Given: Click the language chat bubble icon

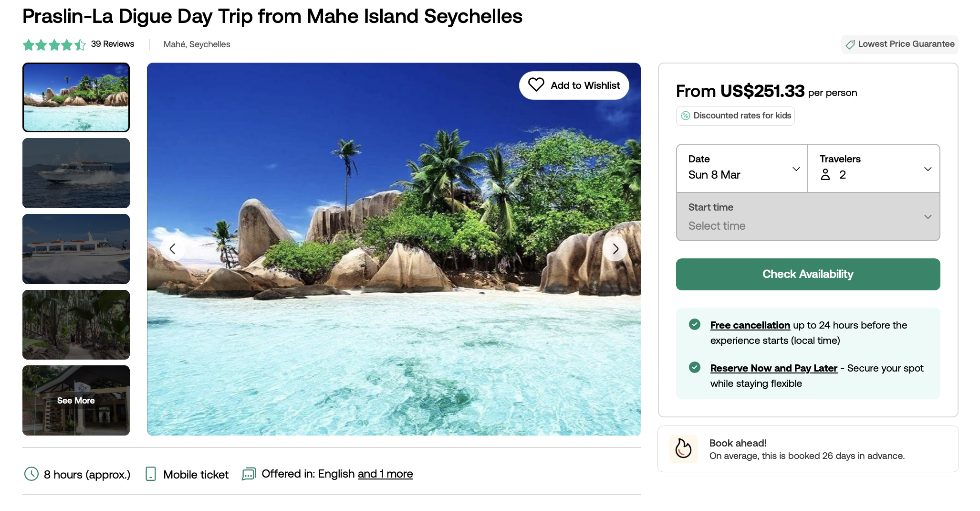Looking at the screenshot, I should (x=249, y=474).
